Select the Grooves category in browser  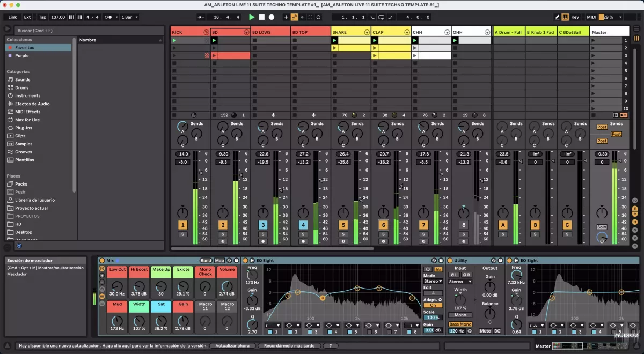pos(24,152)
